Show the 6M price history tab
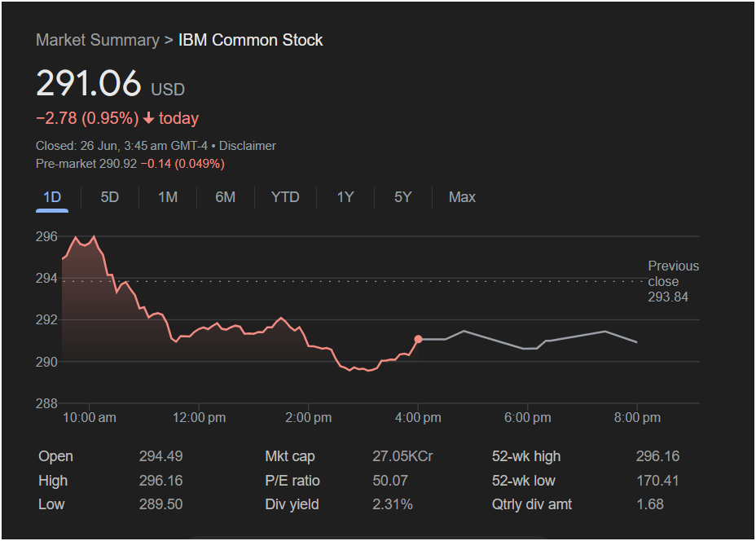Image resolution: width=756 pixels, height=541 pixels. [x=225, y=197]
